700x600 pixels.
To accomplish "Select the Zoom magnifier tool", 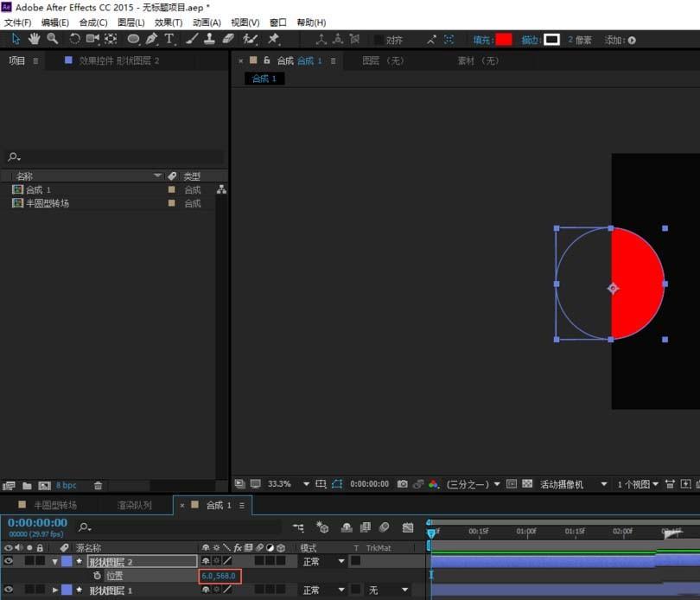I will (53, 39).
